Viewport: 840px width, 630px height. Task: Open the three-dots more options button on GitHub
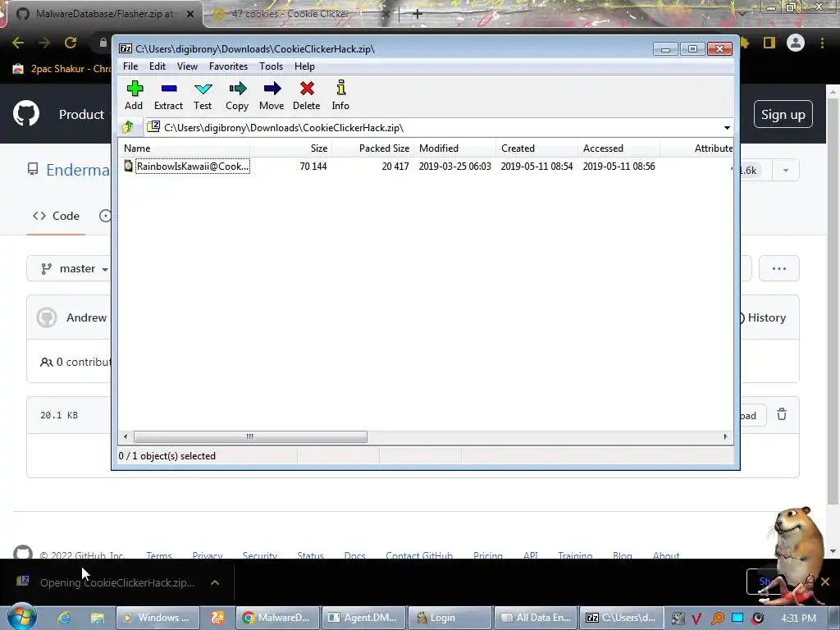point(779,268)
